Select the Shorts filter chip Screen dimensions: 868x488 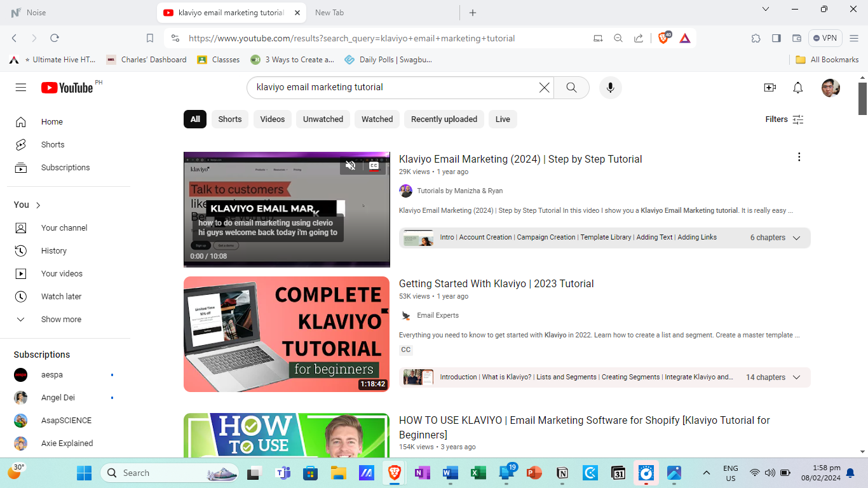tap(230, 119)
